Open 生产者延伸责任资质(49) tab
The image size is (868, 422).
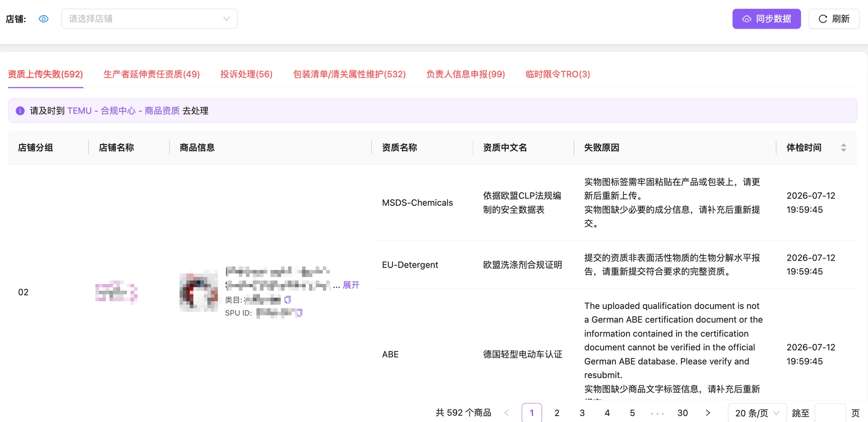click(151, 74)
